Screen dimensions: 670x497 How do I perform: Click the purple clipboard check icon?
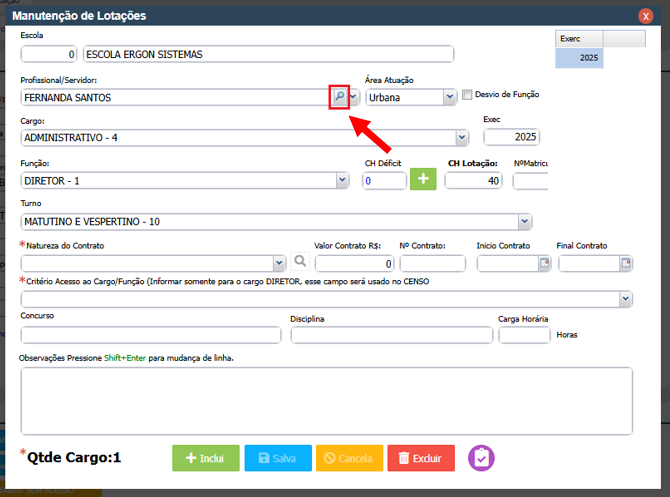(x=482, y=457)
